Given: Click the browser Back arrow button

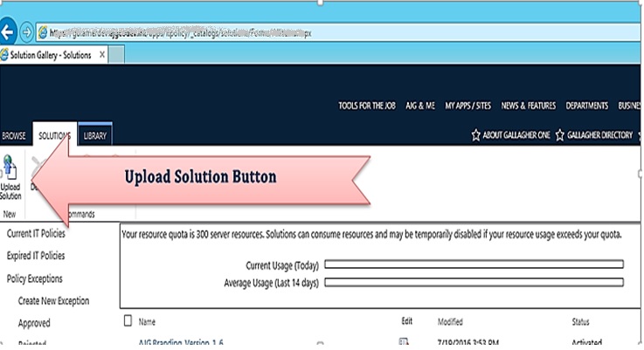Looking at the screenshot, I should [7, 32].
